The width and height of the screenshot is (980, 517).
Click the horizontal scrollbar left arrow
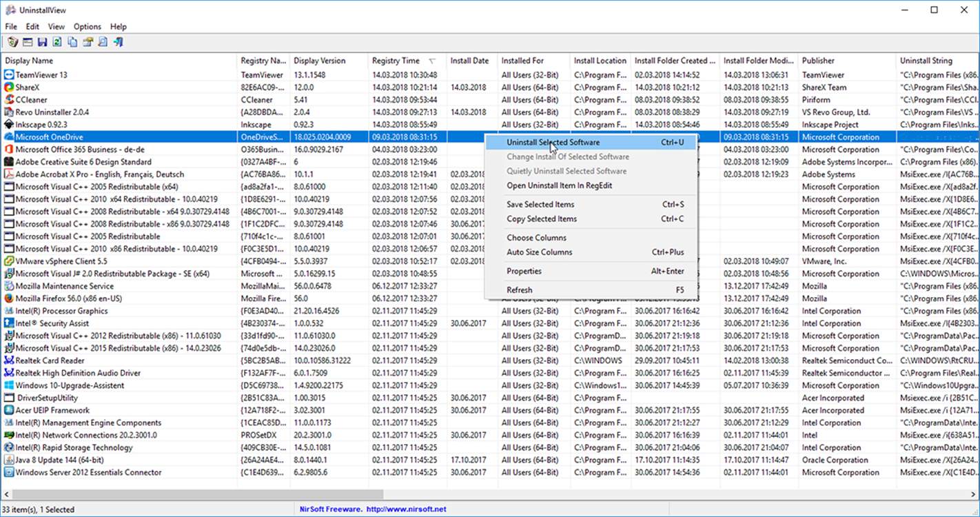[6, 494]
